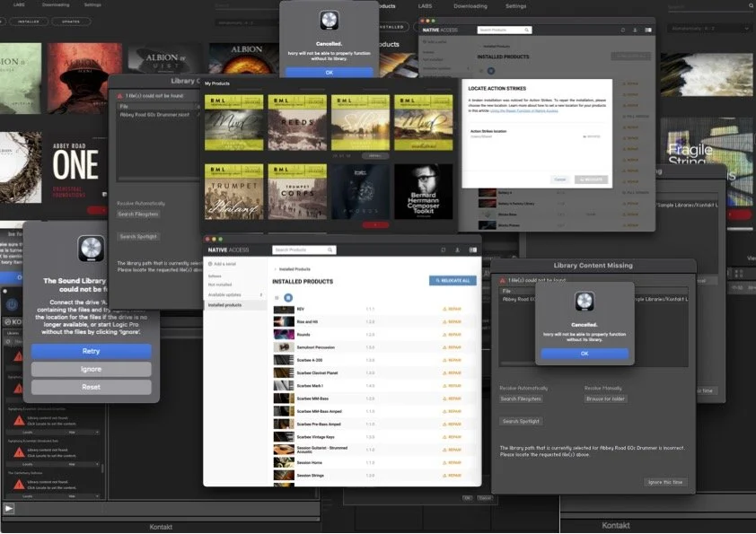The image size is (756, 534).
Task: Click layout view icon in front Native Access header
Action: pos(473,249)
